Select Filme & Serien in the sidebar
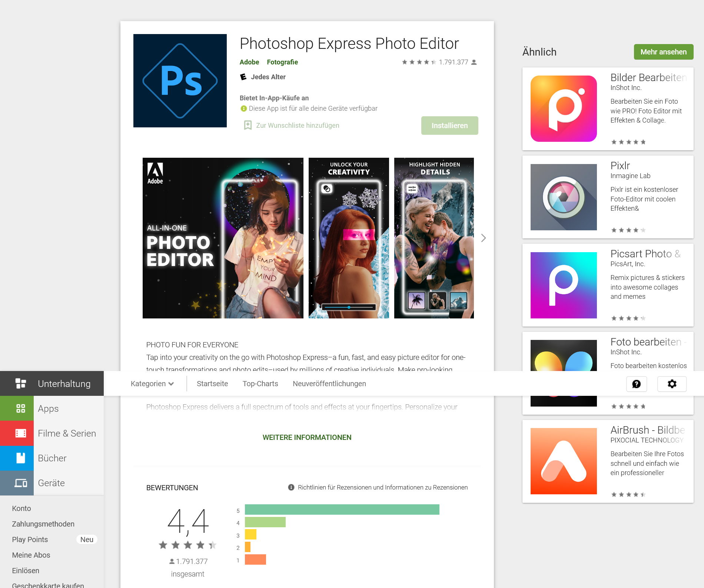The image size is (704, 588). (x=52, y=433)
